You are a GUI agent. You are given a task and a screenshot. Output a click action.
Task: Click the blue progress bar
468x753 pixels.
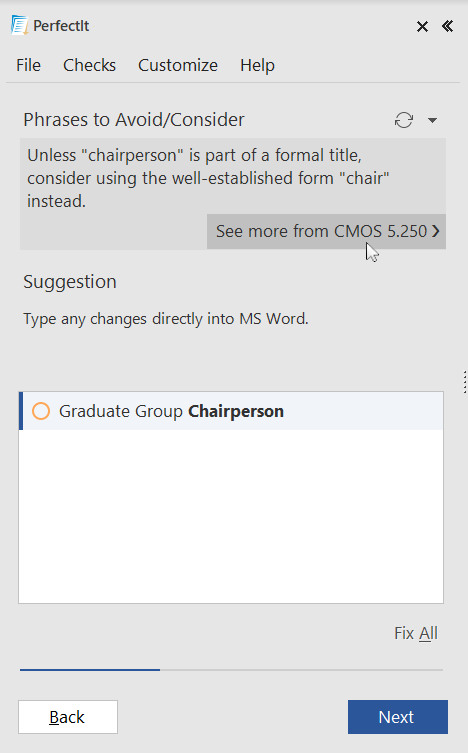[90, 669]
